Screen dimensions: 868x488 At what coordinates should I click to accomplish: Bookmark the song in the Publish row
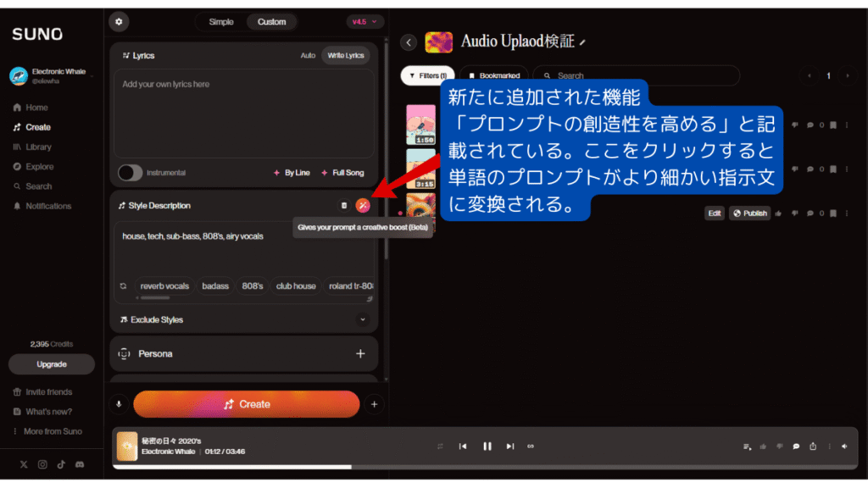coord(832,213)
